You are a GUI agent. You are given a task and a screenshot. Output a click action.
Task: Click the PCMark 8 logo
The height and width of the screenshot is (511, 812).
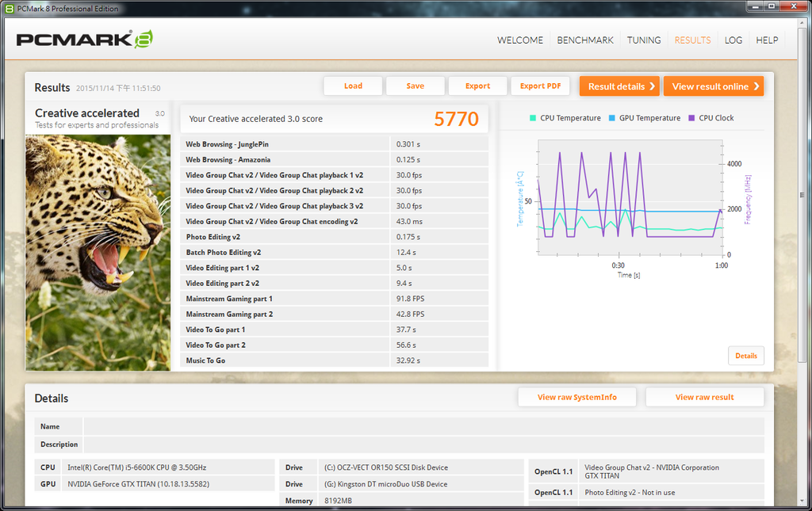click(83, 40)
